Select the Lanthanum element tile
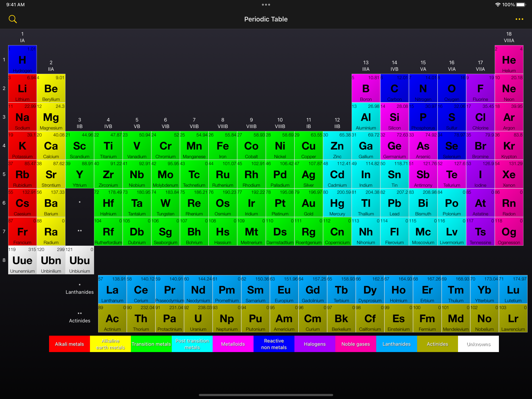The width and height of the screenshot is (532, 399). (112, 290)
